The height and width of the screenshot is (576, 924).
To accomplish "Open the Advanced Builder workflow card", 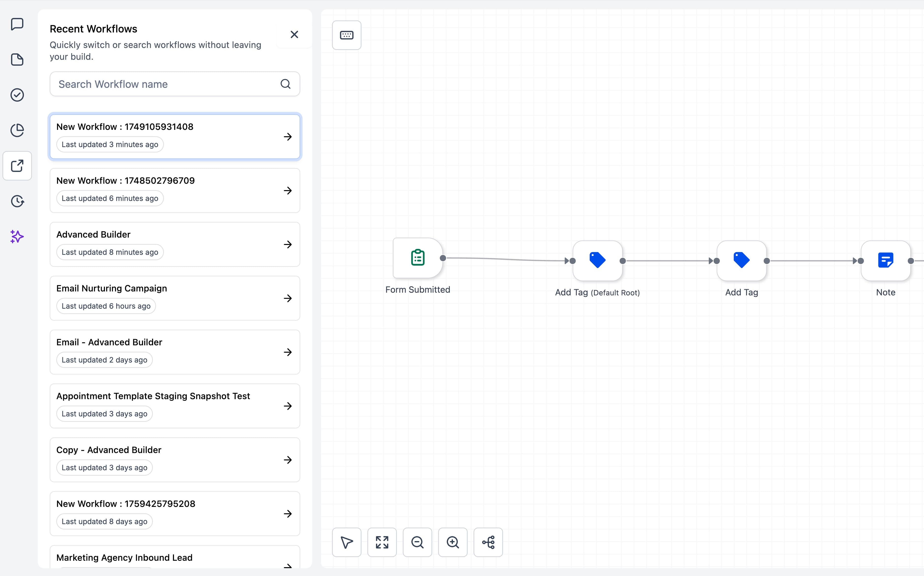I will point(175,244).
